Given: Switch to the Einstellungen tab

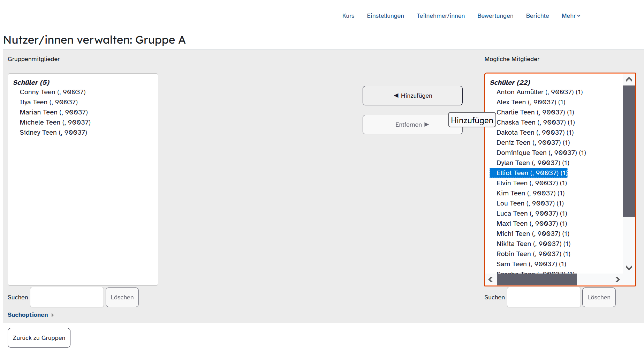Looking at the screenshot, I should tap(385, 16).
